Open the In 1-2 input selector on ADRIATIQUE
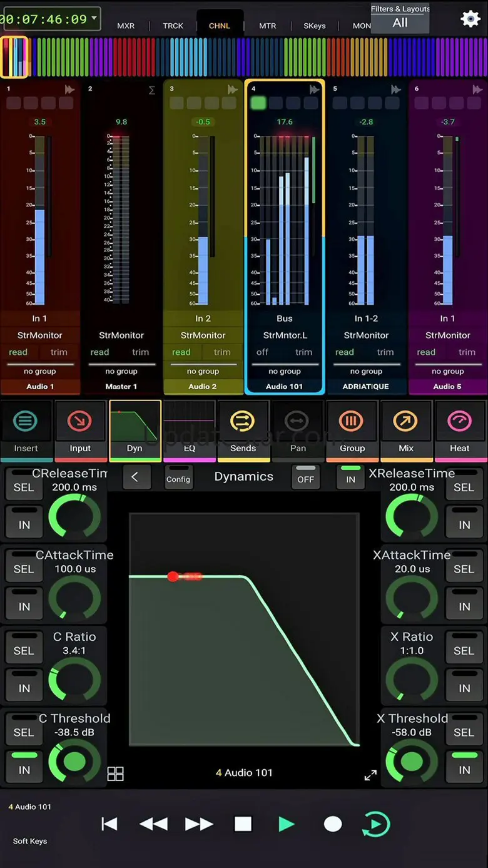 [366, 319]
